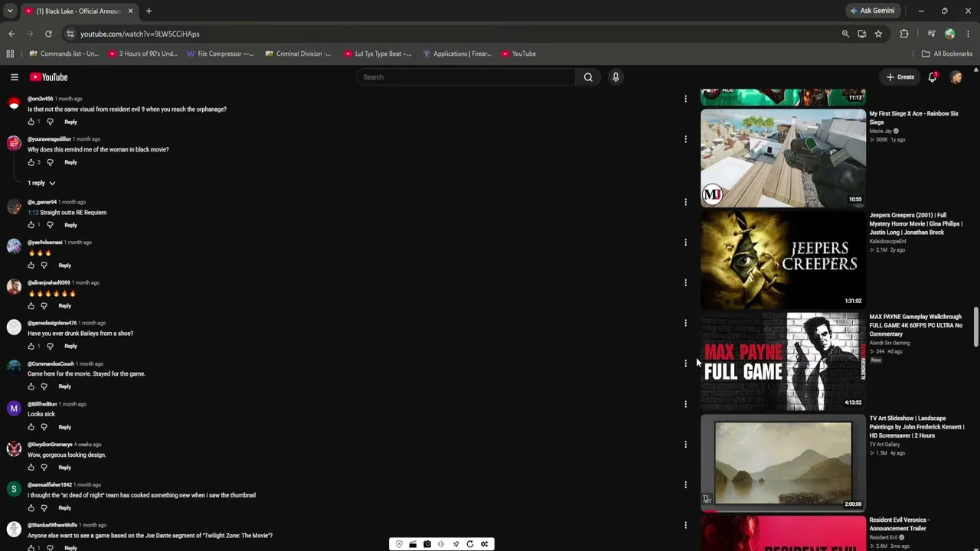Click the Create button
The height and width of the screenshot is (551, 980).
click(x=900, y=77)
